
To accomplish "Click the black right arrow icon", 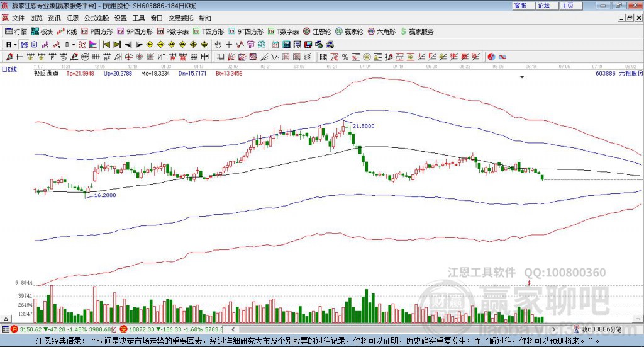I will (139, 45).
